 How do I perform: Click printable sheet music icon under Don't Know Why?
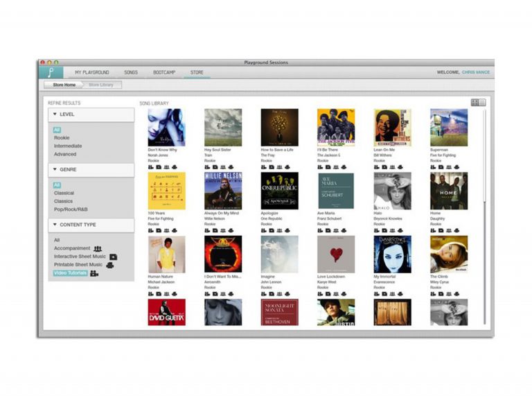pyautogui.click(x=175, y=167)
